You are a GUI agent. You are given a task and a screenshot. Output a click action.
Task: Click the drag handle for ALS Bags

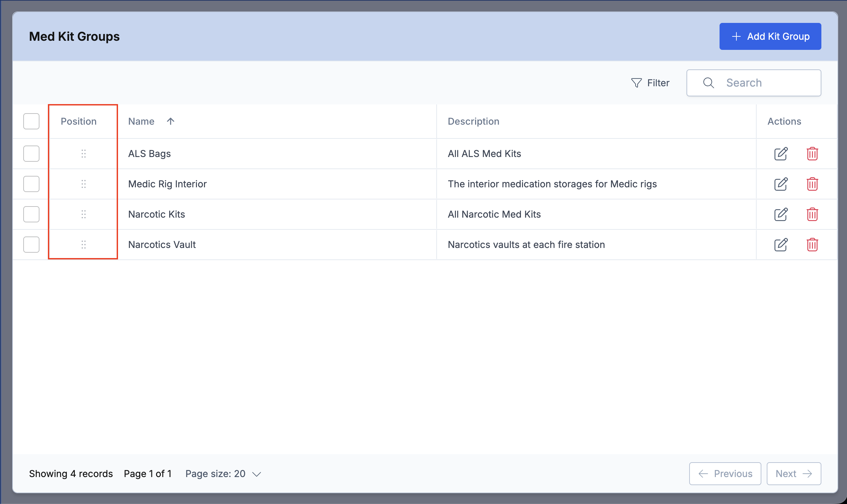[84, 154]
